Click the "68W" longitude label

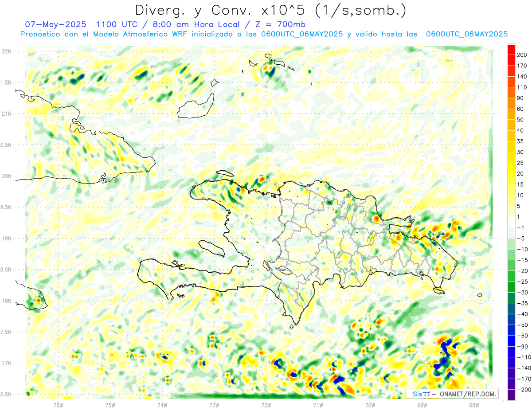pyautogui.click(x=474, y=404)
